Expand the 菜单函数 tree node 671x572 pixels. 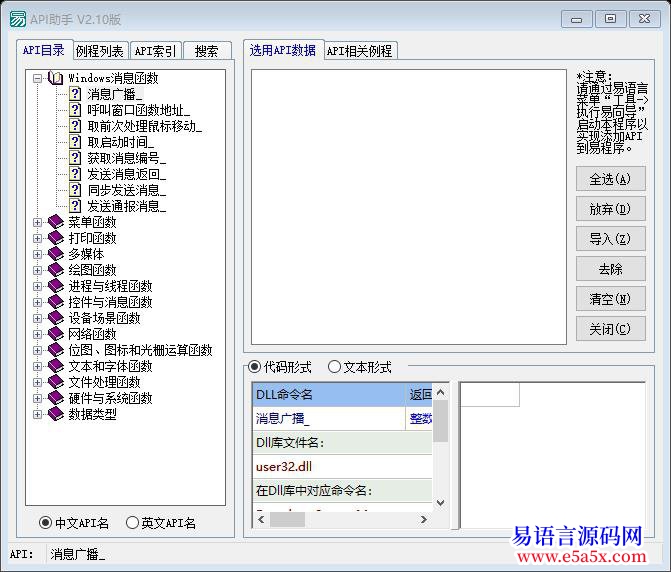(x=38, y=222)
